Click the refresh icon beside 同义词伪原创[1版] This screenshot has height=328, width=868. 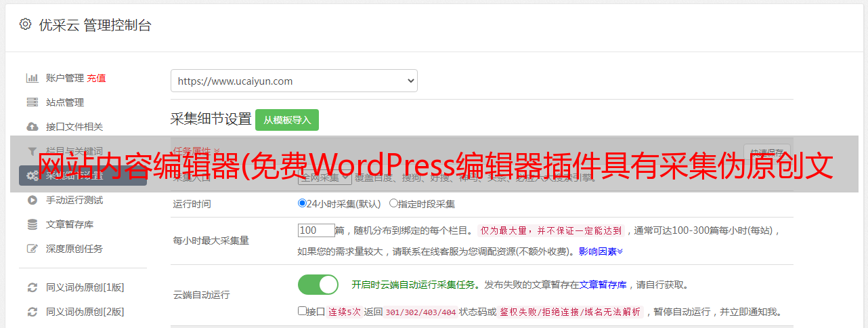pos(32,287)
